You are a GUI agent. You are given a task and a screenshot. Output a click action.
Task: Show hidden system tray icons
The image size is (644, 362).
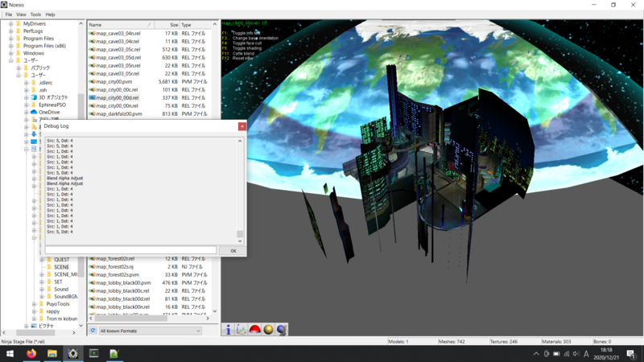(x=536, y=354)
